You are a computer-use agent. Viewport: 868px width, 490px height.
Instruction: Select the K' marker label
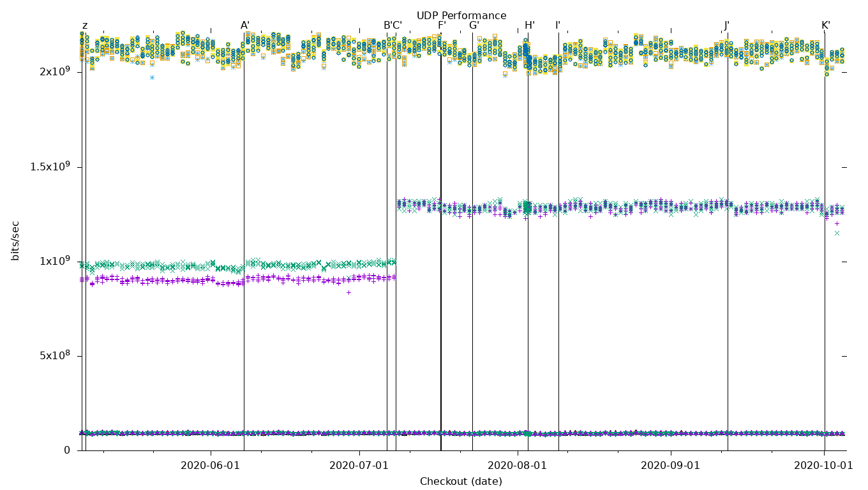pyautogui.click(x=826, y=26)
